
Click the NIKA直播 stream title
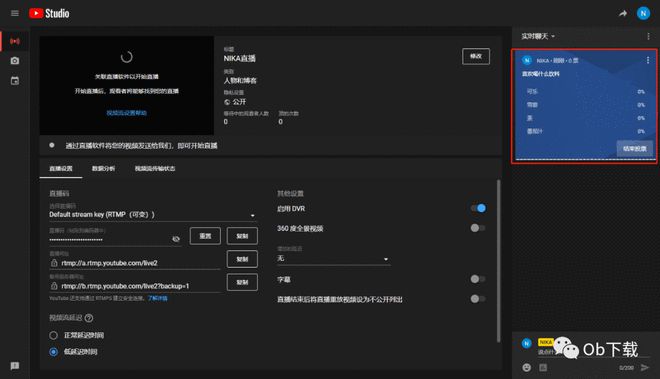(240, 59)
